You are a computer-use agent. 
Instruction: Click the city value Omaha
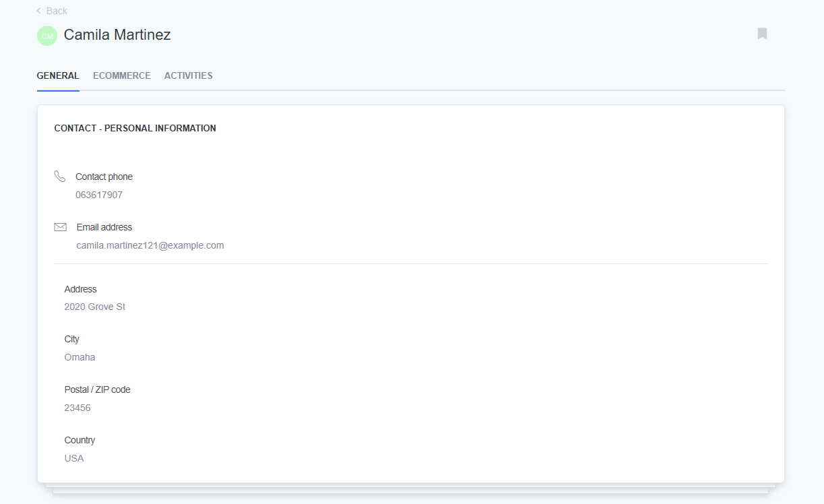(80, 358)
